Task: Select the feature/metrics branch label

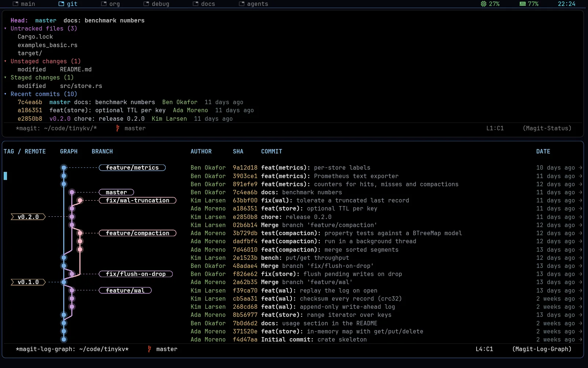Action: (132, 167)
